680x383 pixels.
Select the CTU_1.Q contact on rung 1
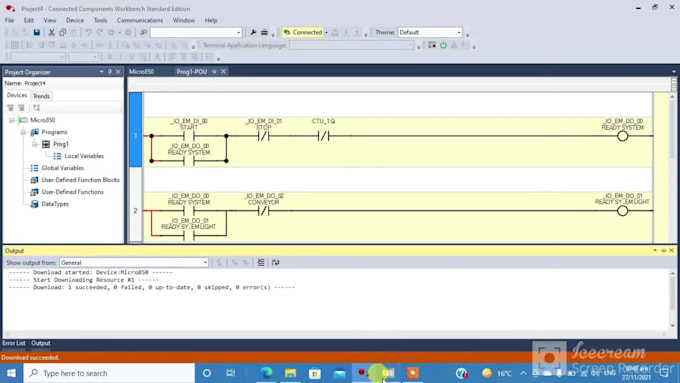(324, 136)
